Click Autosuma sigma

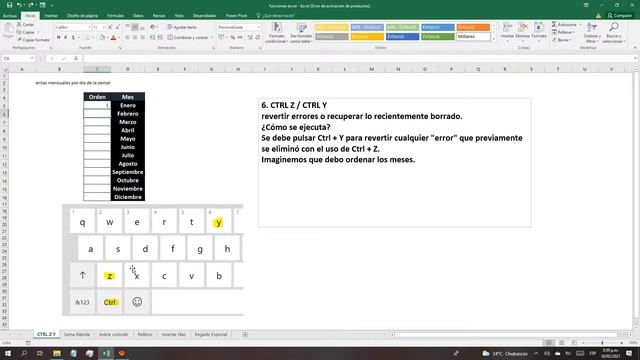[563, 24]
